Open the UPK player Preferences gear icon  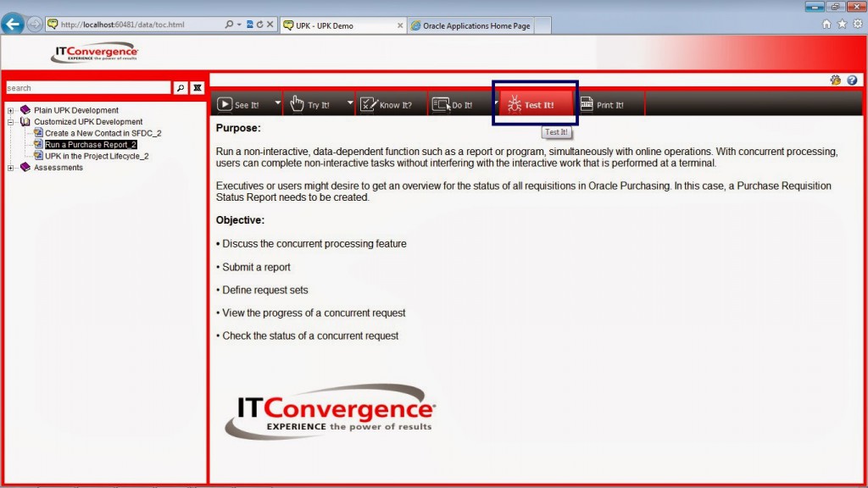[x=835, y=80]
